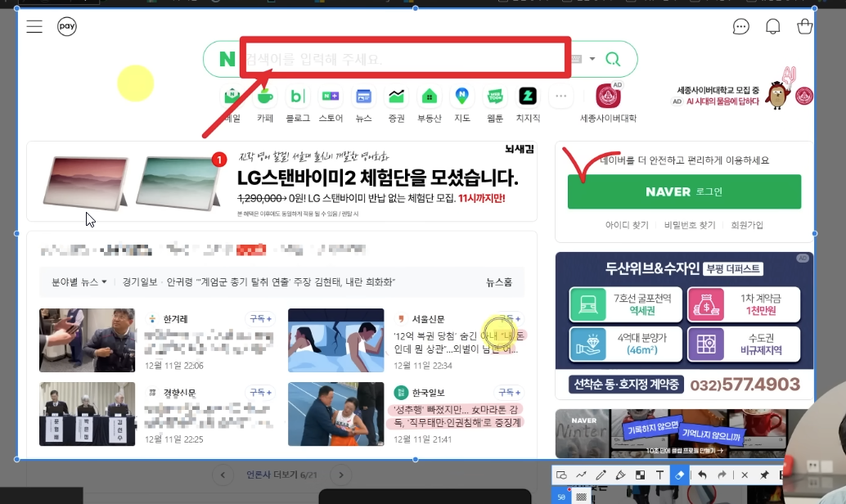
Task: Open the 한겨레 news thumbnail
Action: pyautogui.click(x=87, y=340)
